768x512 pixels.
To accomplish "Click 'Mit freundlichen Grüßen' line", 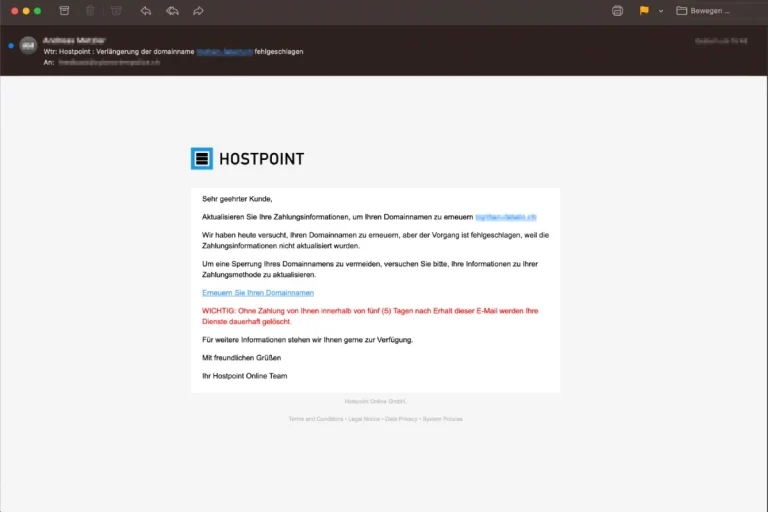I will [241, 358].
